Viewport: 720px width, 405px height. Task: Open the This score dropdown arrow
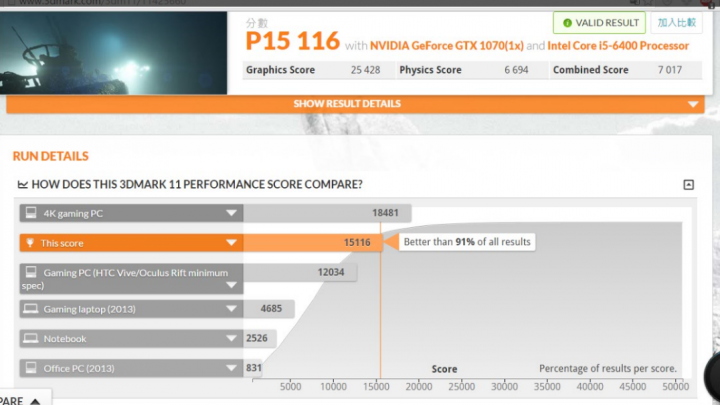coord(231,242)
